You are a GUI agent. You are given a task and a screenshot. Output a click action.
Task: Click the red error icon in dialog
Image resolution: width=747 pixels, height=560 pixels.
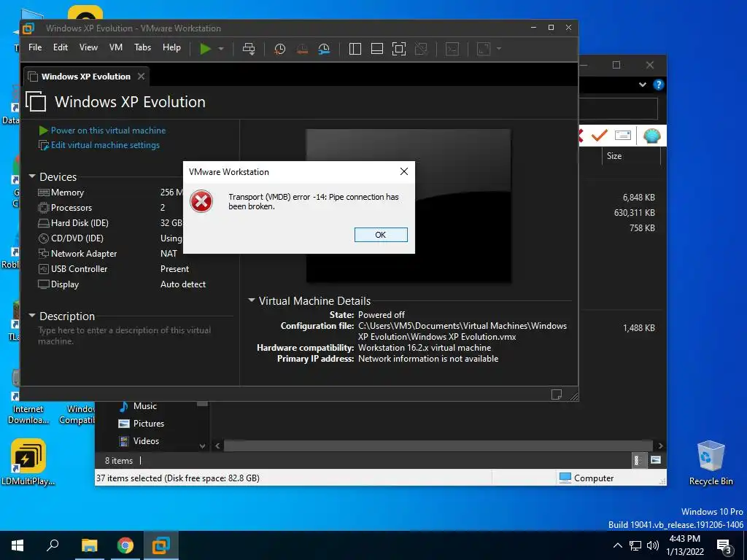point(201,201)
